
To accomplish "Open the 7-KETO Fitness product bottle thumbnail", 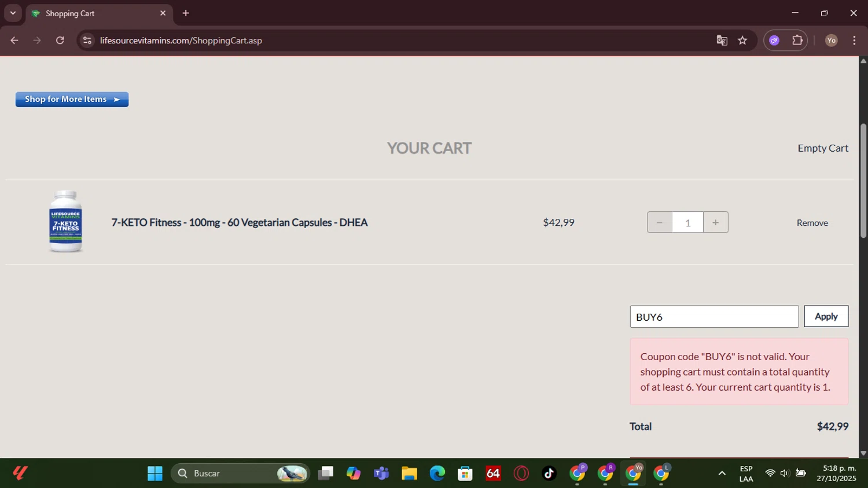I will [x=65, y=222].
